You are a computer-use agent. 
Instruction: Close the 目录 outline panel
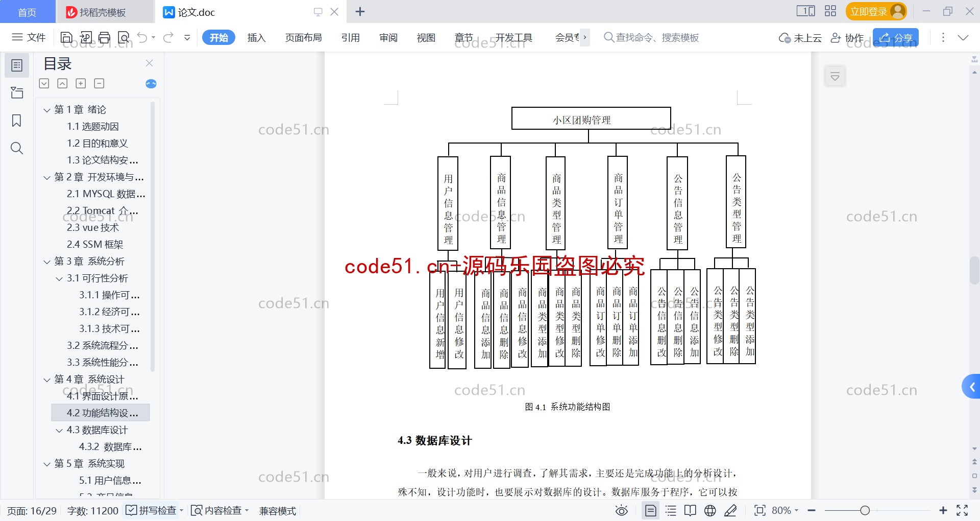pos(149,63)
